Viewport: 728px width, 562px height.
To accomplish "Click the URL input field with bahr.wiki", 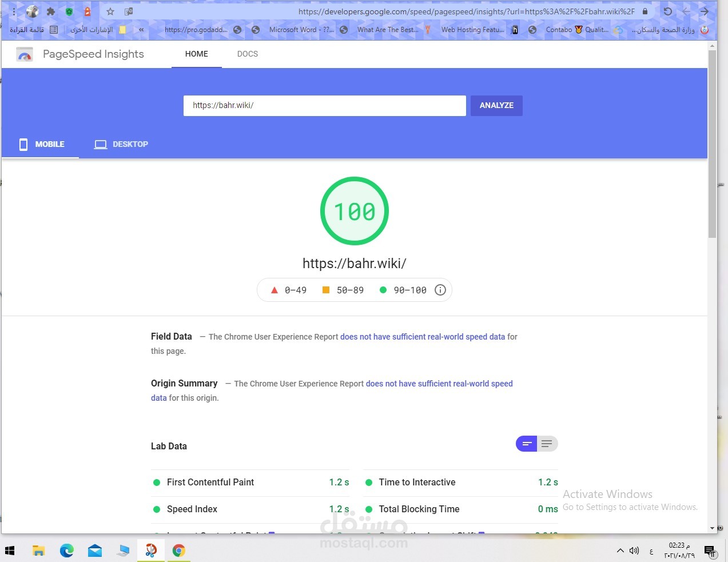I will [x=325, y=106].
